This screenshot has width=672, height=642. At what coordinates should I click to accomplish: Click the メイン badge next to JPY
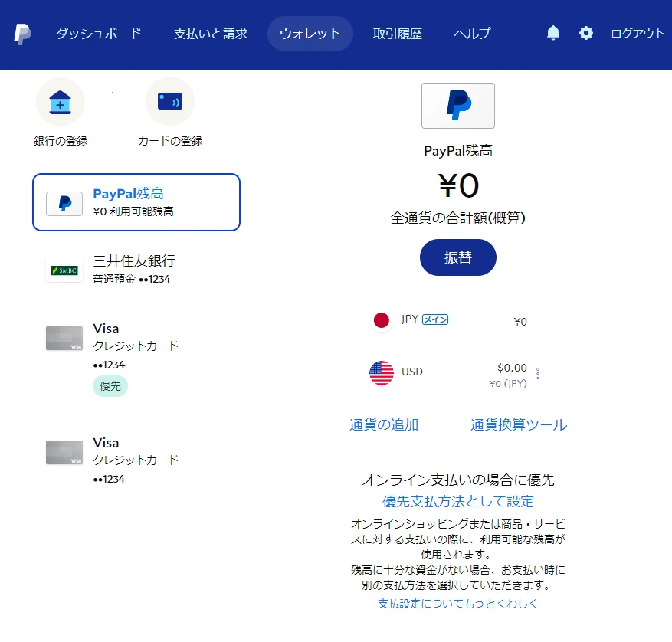435,319
